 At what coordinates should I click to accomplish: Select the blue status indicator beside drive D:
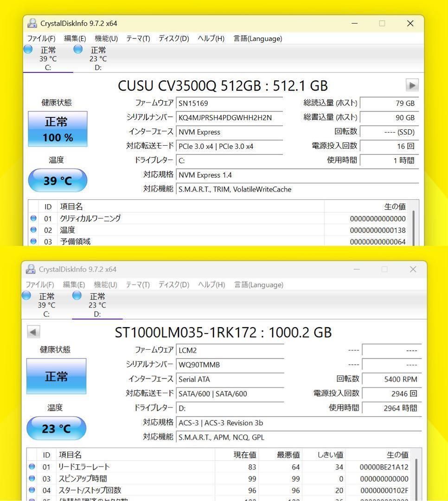pos(77,49)
